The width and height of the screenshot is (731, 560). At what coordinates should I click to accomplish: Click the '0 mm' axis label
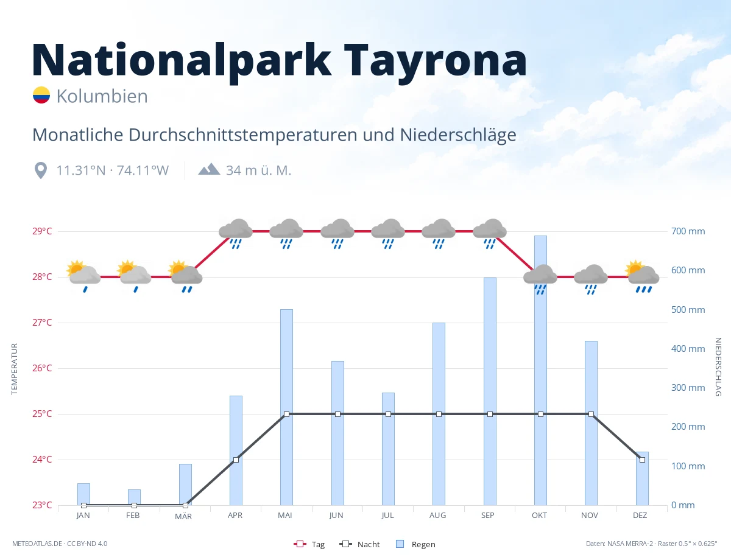684,505
